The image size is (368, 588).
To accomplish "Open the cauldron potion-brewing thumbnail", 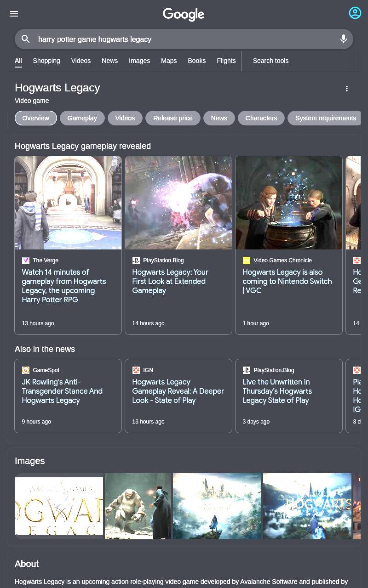I will (289, 203).
